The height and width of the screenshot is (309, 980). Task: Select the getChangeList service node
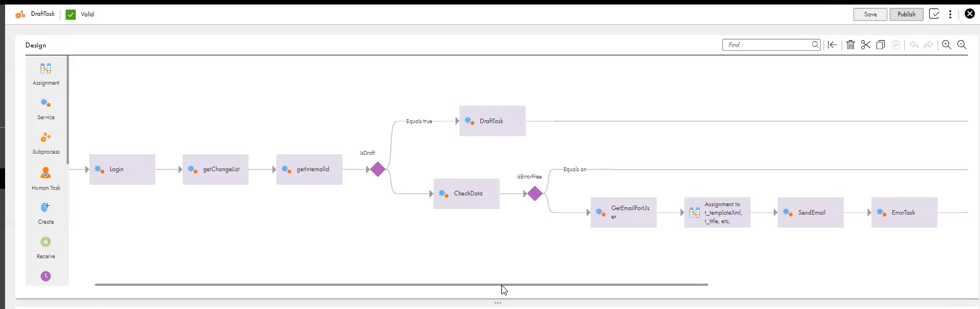(x=215, y=169)
